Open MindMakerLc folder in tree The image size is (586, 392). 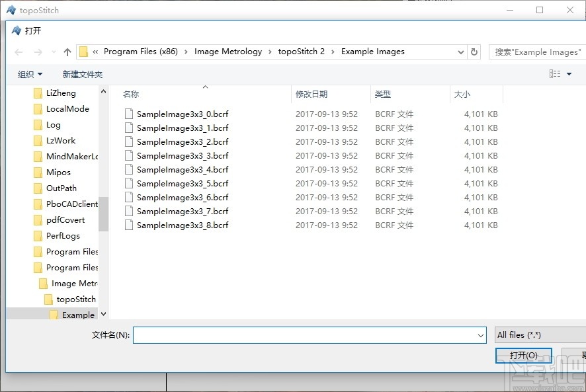(72, 156)
